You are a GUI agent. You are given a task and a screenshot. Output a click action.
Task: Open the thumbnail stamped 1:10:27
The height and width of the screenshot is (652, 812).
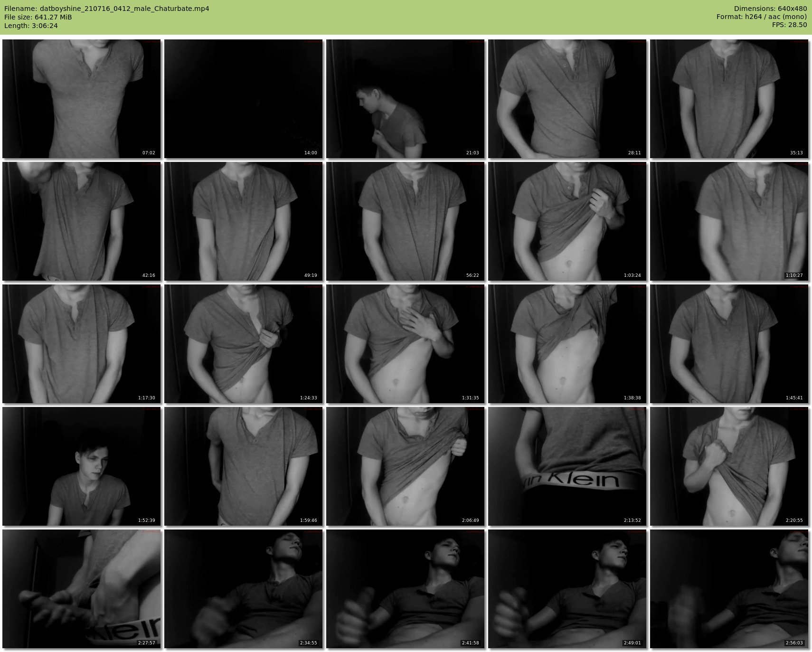pyautogui.click(x=729, y=221)
